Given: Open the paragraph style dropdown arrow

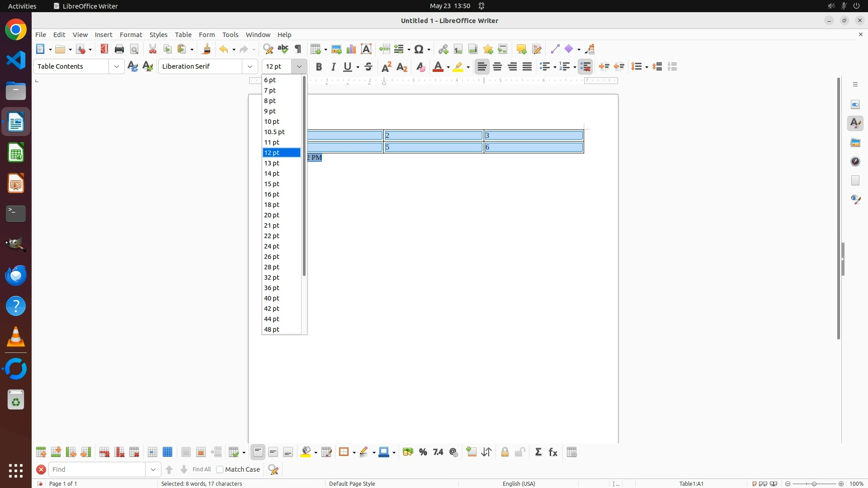Looking at the screenshot, I should coord(117,66).
